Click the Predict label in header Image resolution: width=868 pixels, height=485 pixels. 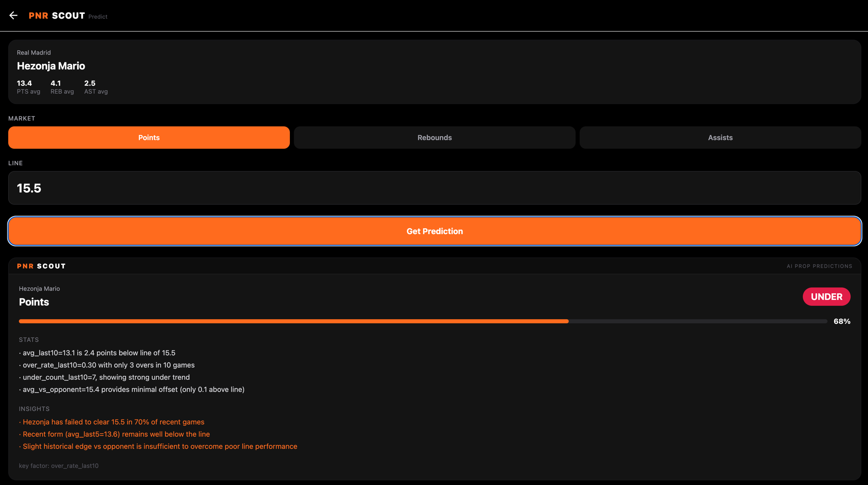pos(98,16)
